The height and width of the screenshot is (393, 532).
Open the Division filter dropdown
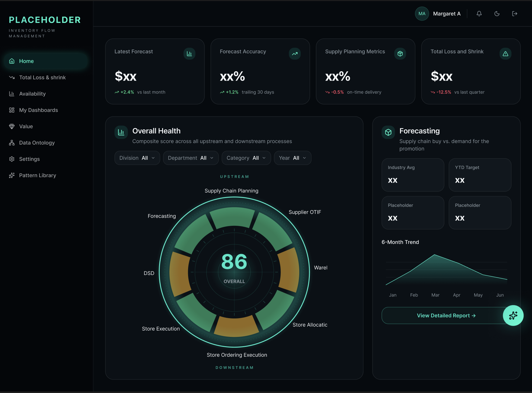point(137,158)
